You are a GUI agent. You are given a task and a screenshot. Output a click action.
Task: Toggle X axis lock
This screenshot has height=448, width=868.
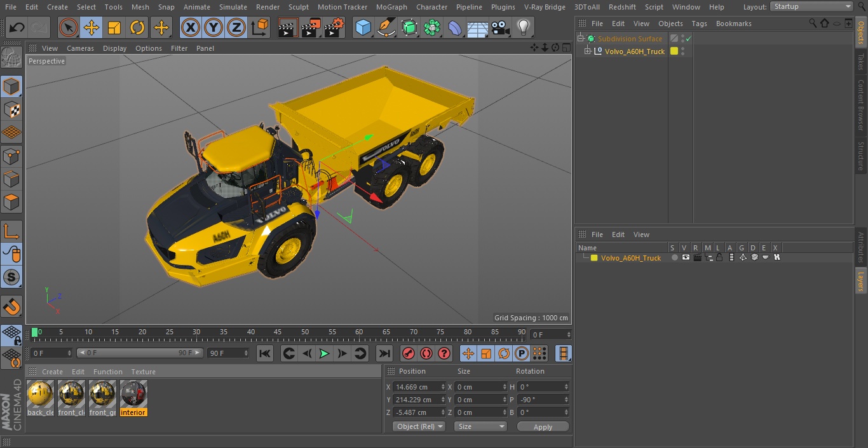[191, 27]
